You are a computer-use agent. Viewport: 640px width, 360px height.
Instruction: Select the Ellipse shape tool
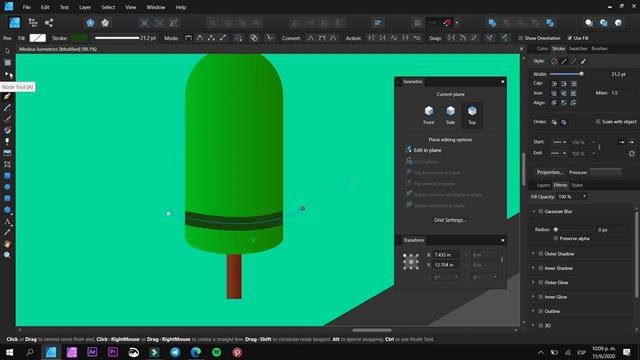7,187
